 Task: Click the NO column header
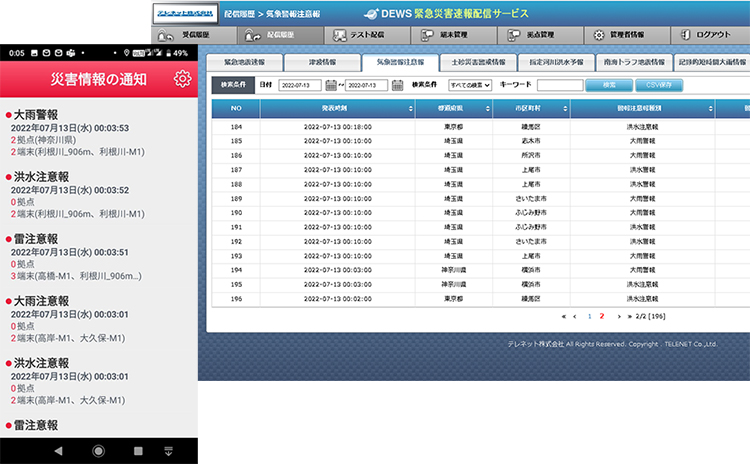(236, 109)
